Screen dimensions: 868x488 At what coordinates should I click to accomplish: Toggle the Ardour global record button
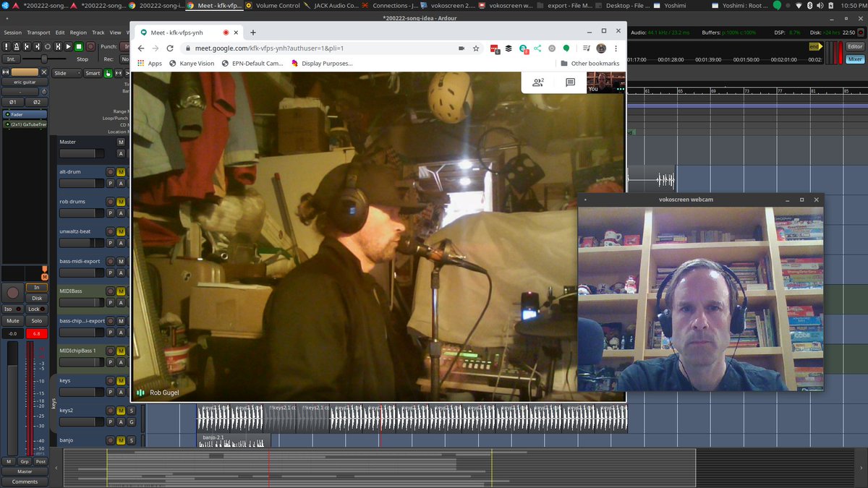[90, 46]
